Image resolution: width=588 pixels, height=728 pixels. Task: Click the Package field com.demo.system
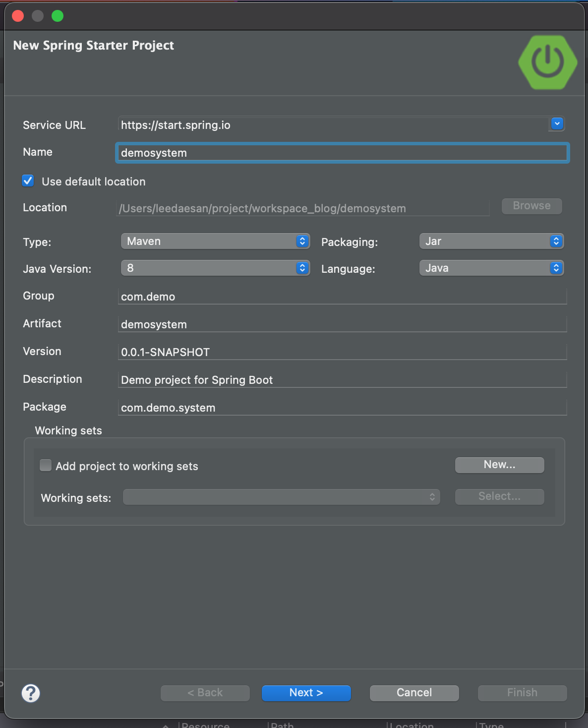tap(343, 408)
